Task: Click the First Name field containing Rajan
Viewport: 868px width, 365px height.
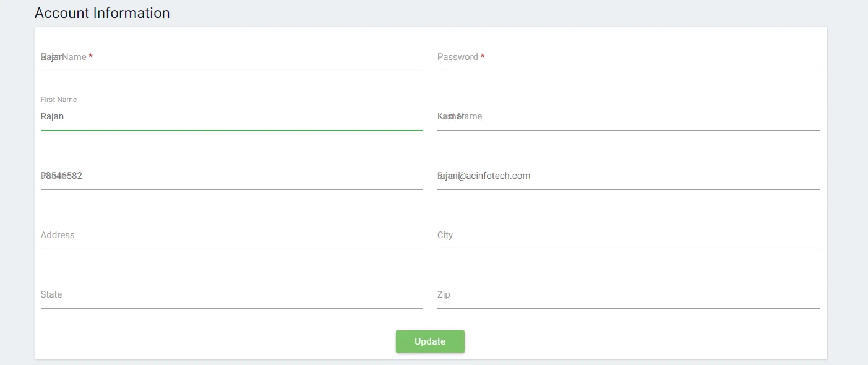Action: point(231,116)
